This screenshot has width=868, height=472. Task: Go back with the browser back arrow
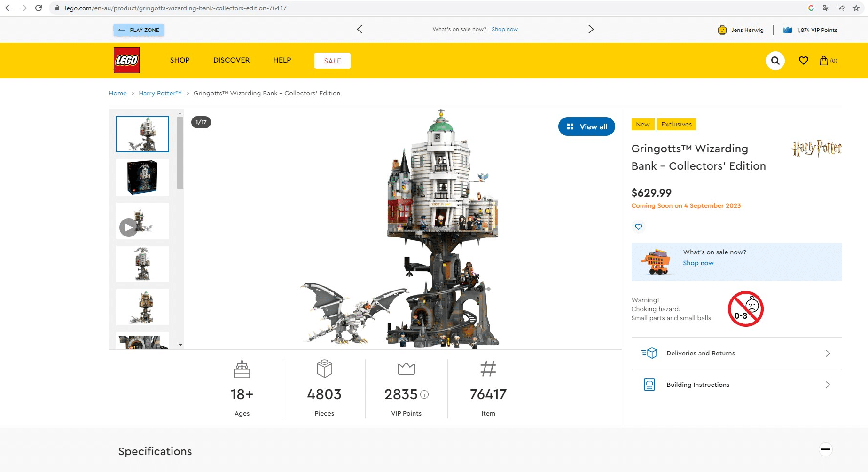coord(8,8)
